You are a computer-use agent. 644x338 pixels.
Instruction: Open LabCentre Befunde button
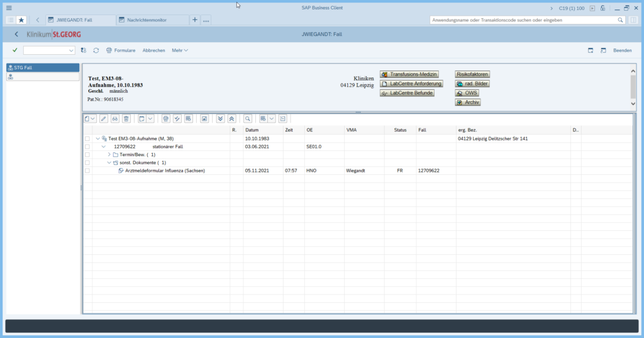pyautogui.click(x=408, y=93)
